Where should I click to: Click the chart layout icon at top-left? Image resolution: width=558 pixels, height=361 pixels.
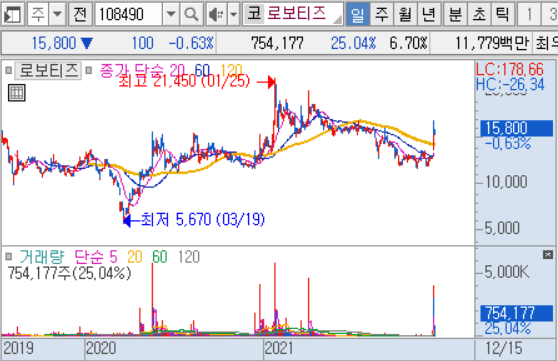13,14
